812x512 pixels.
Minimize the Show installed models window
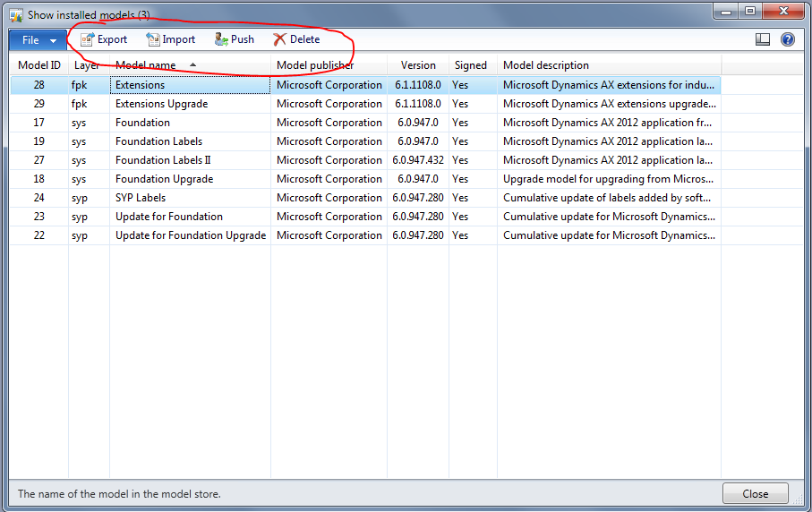[726, 11]
